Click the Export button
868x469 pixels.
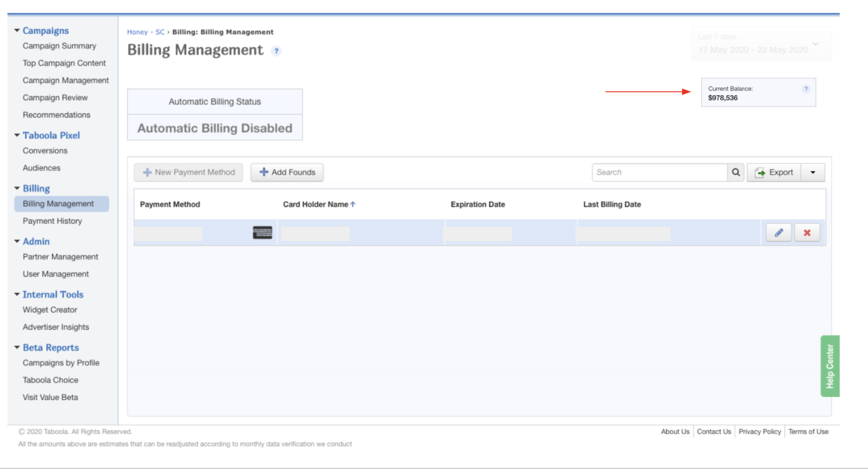774,172
